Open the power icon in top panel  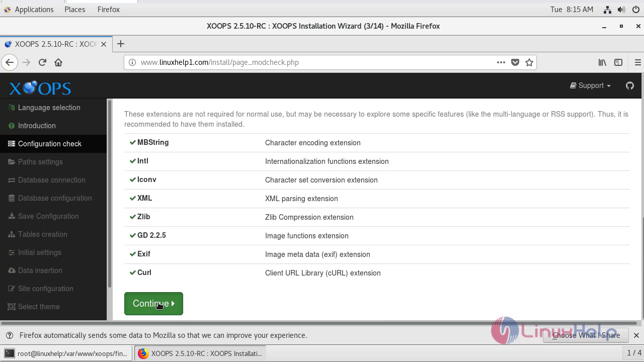point(635,10)
